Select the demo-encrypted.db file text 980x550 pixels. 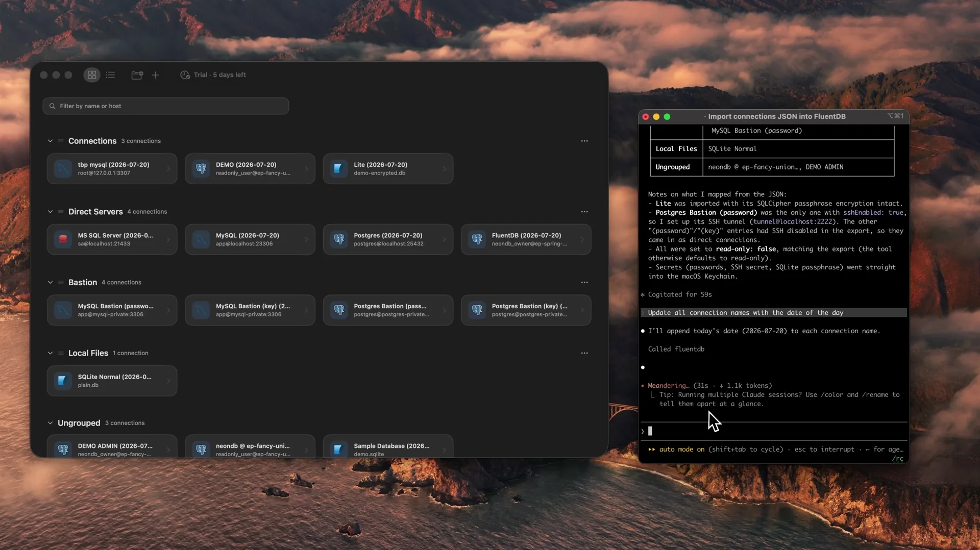(x=379, y=173)
